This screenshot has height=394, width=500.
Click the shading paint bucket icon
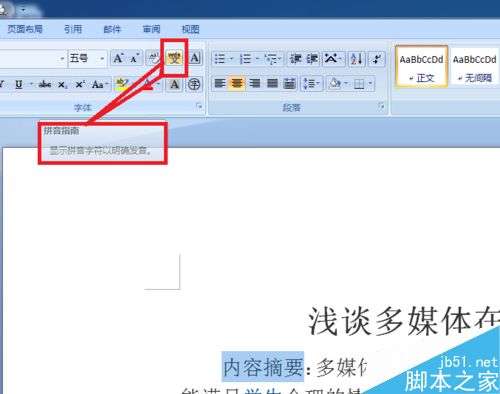click(334, 83)
